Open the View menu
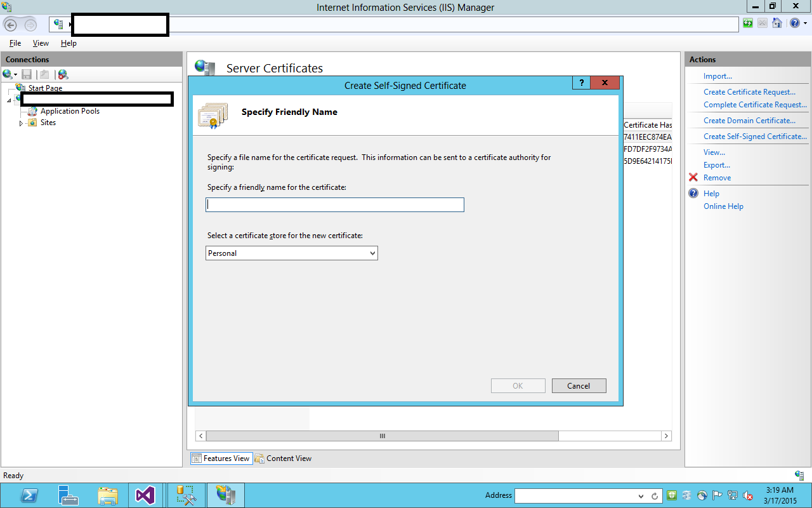The width and height of the screenshot is (812, 508). coord(41,43)
